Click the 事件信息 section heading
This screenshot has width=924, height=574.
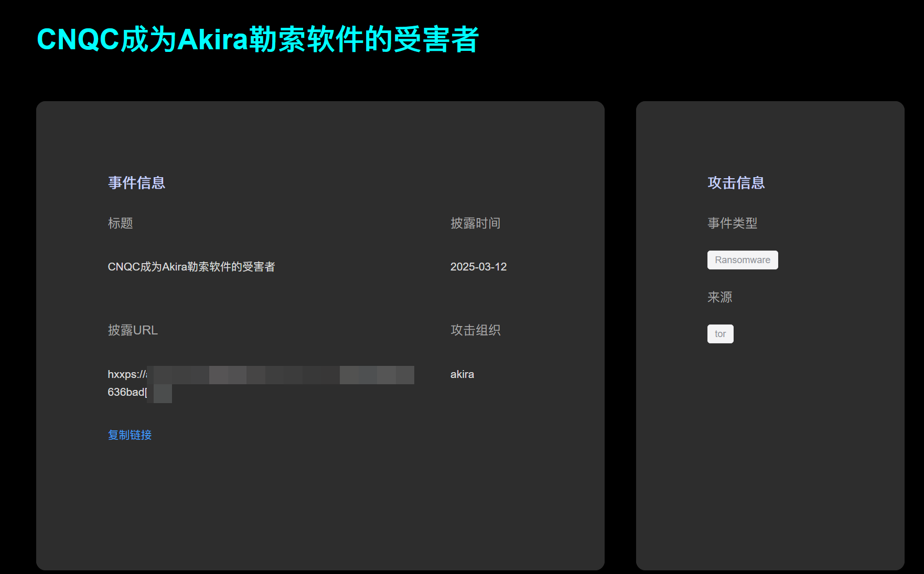(136, 182)
